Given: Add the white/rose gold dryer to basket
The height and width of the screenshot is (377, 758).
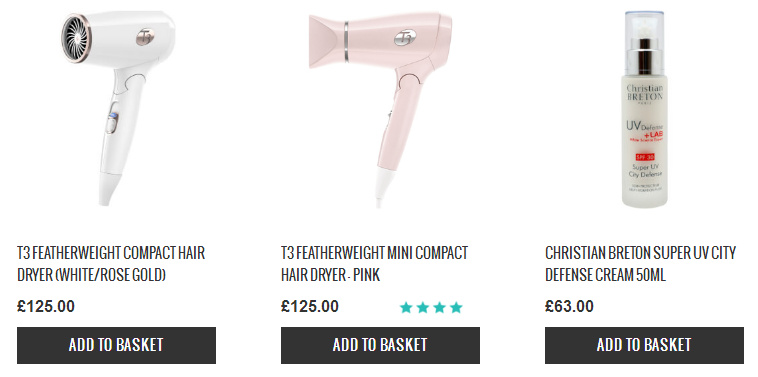Looking at the screenshot, I should pyautogui.click(x=117, y=345).
